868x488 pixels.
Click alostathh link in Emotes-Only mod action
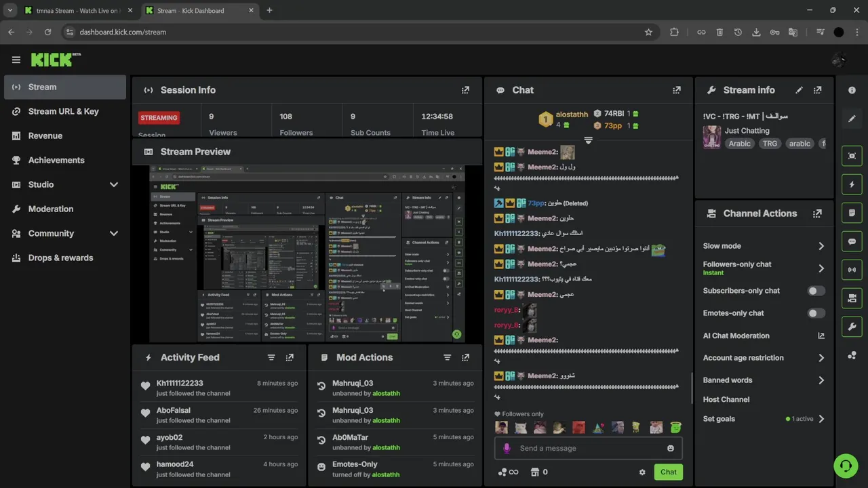click(386, 474)
